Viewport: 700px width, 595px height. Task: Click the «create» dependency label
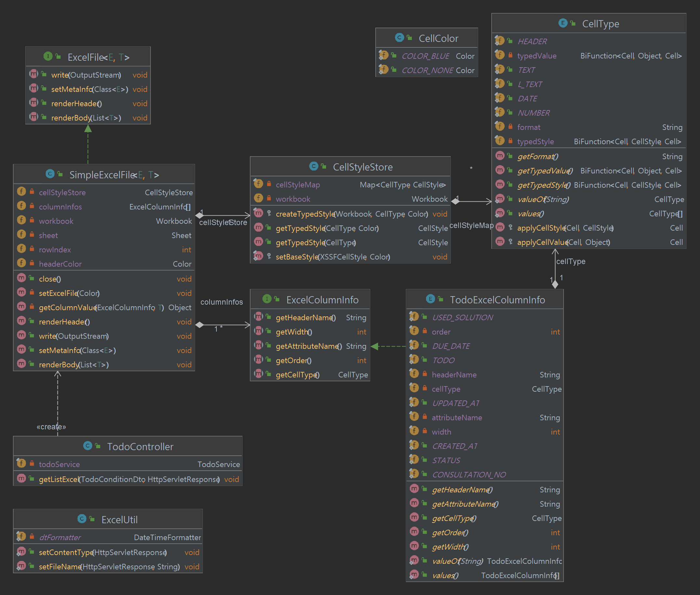(x=51, y=427)
